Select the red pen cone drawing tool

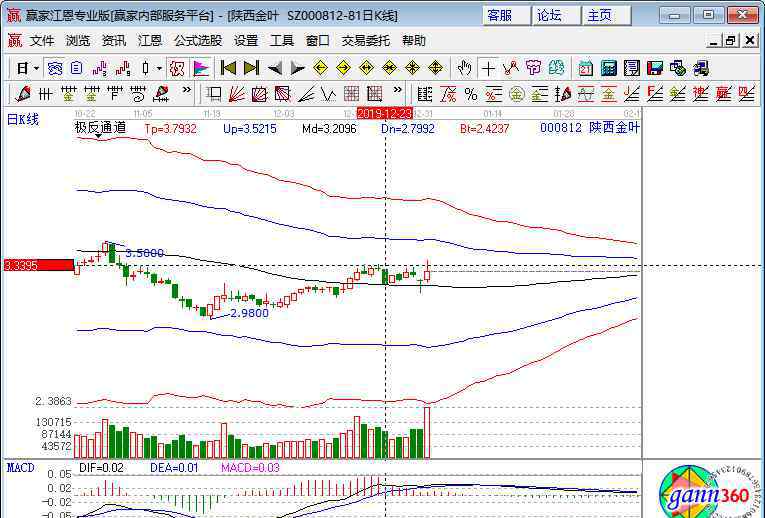pyautogui.click(x=22, y=94)
